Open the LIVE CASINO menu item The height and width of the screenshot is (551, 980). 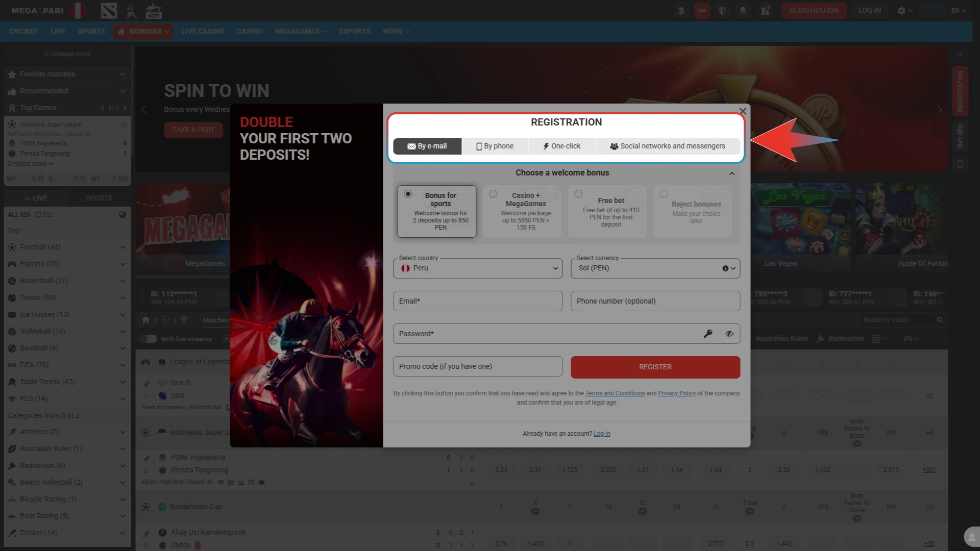[203, 31]
